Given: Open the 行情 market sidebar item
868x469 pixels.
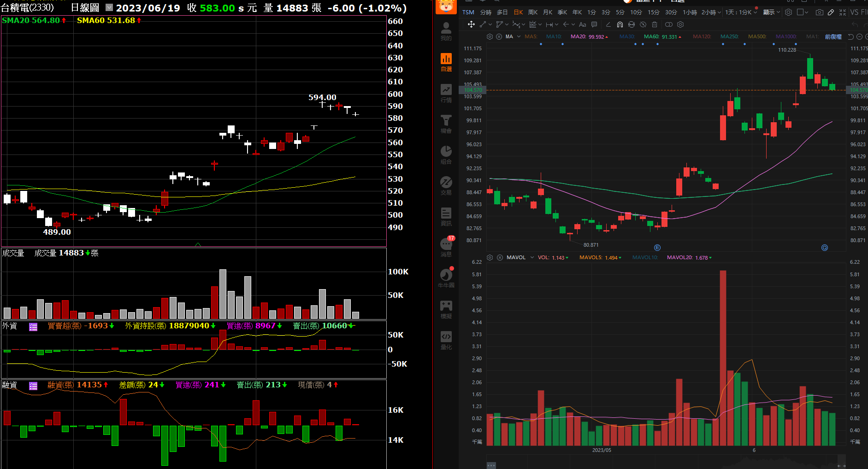Looking at the screenshot, I should pos(446,93).
